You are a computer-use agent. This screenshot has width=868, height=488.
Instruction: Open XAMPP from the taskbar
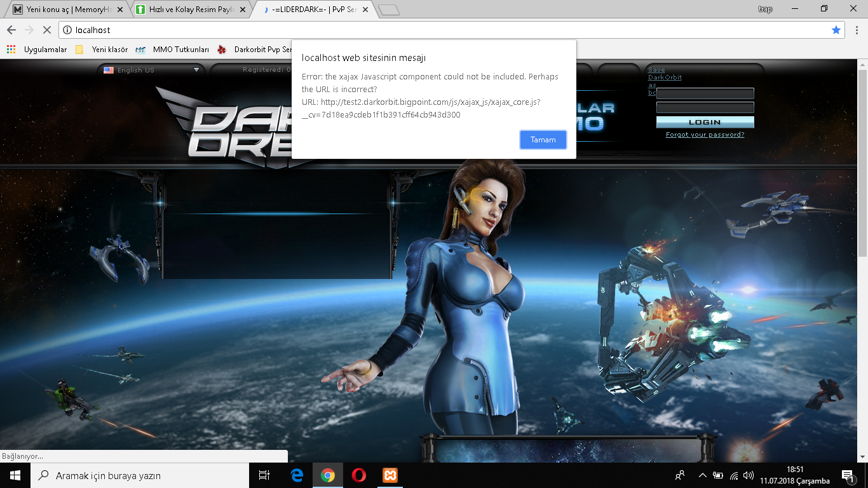click(x=390, y=475)
